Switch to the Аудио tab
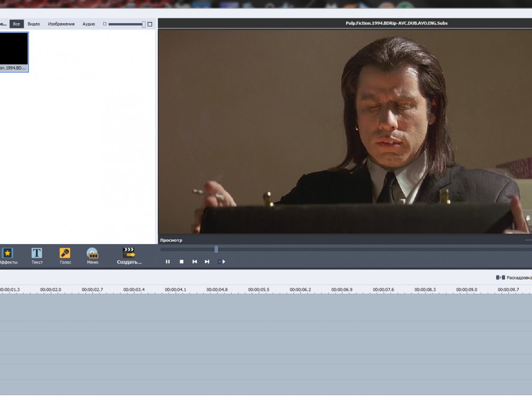The height and width of the screenshot is (401, 532). 88,24
